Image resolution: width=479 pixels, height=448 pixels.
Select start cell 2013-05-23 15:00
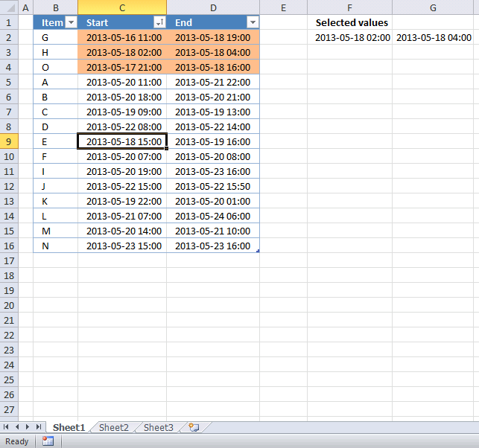pos(122,246)
